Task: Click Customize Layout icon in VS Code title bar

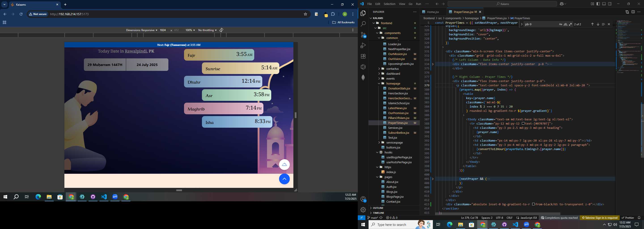Action: click(592, 4)
